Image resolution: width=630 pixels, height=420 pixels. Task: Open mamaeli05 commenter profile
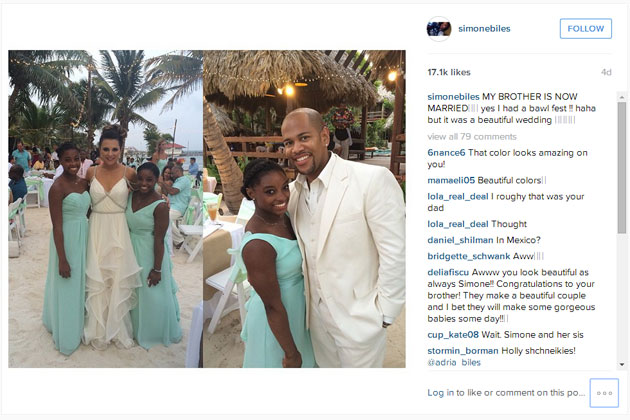pos(451,180)
